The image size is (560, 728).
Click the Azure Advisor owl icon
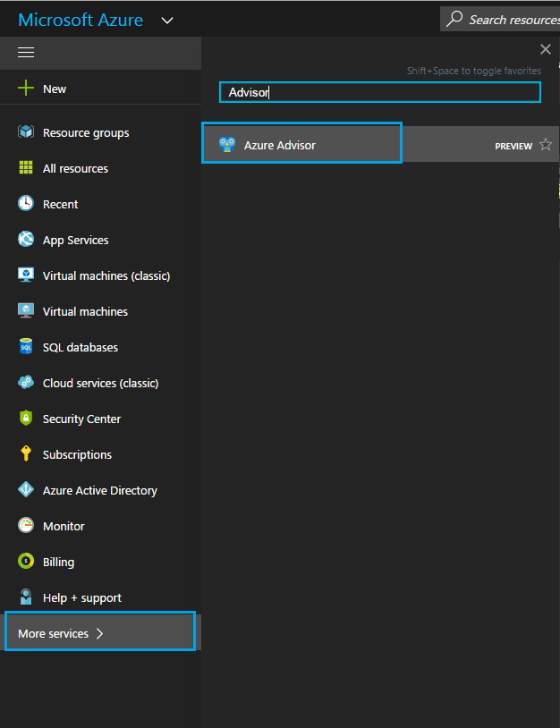point(227,145)
